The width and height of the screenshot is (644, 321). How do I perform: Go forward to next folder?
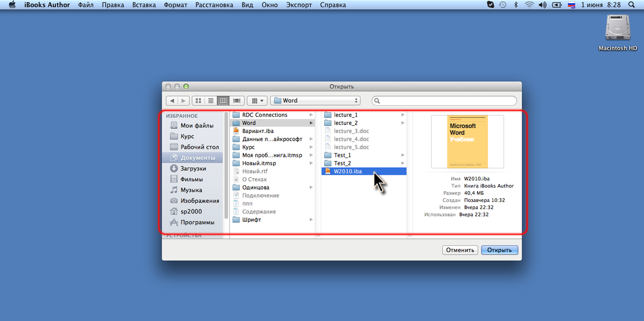tap(183, 101)
